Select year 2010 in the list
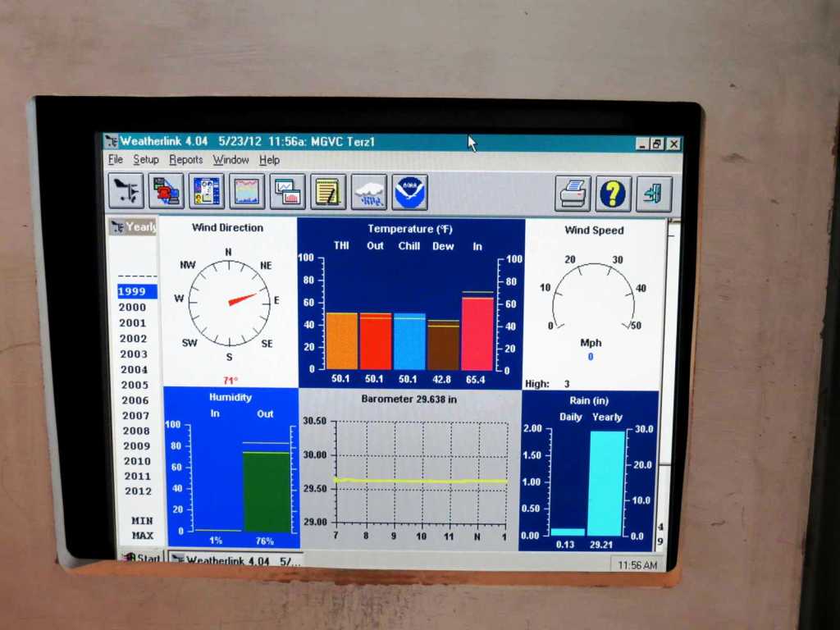Image resolution: width=840 pixels, height=630 pixels. coord(137,461)
